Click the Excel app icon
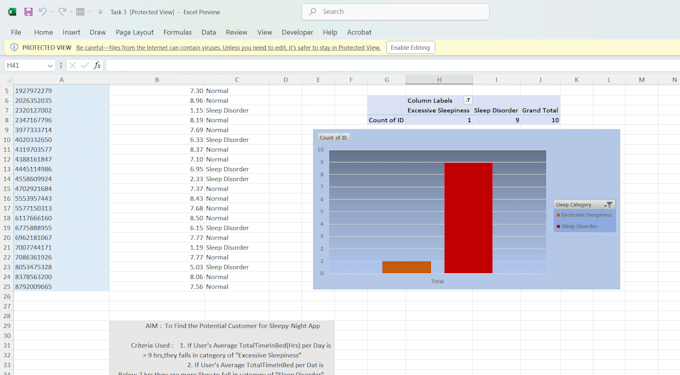680x375 pixels. tap(12, 12)
